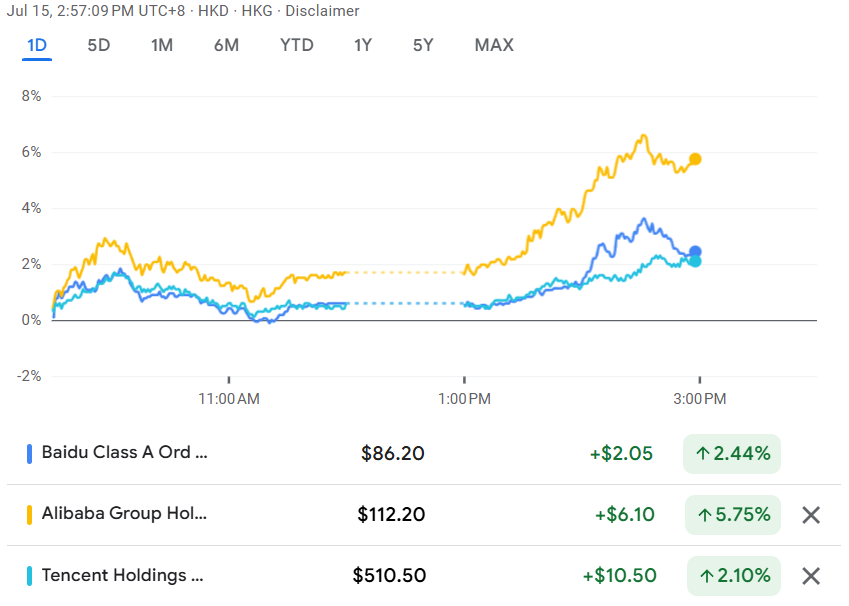Image resolution: width=849 pixels, height=606 pixels.
Task: Remove Alibaba Group from the comparison
Action: click(x=811, y=515)
